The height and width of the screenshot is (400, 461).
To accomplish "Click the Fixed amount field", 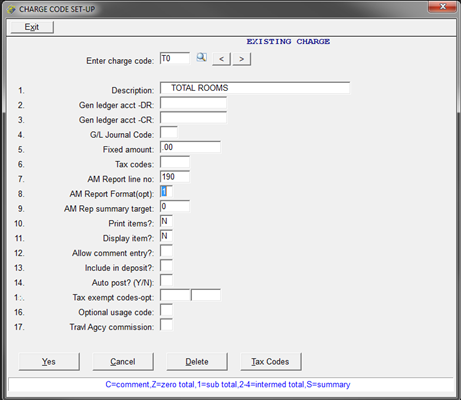I will [190, 147].
